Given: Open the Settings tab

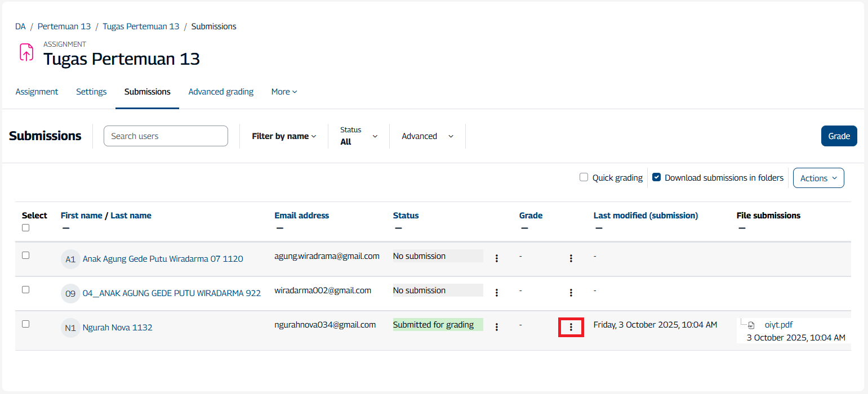Looking at the screenshot, I should click(x=91, y=92).
